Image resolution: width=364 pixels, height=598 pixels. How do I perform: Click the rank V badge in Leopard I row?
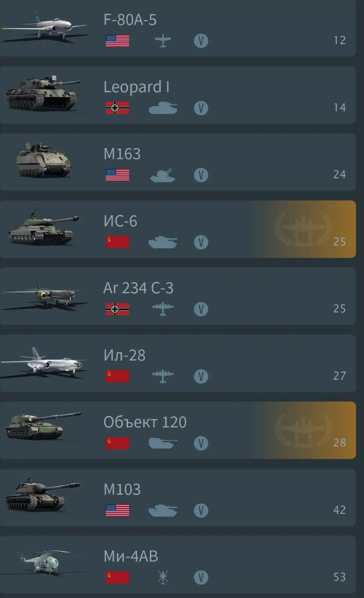point(201,108)
